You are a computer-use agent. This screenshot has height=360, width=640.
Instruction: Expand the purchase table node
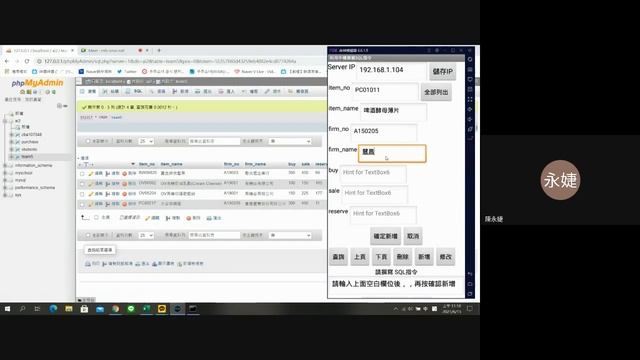[11, 142]
